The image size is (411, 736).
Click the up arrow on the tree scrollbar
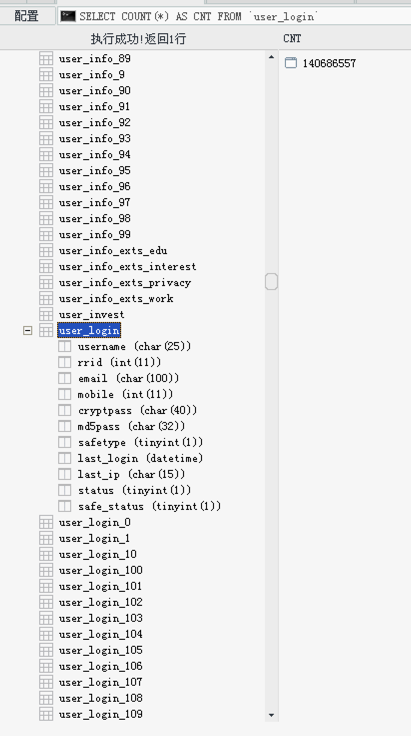(271, 57)
